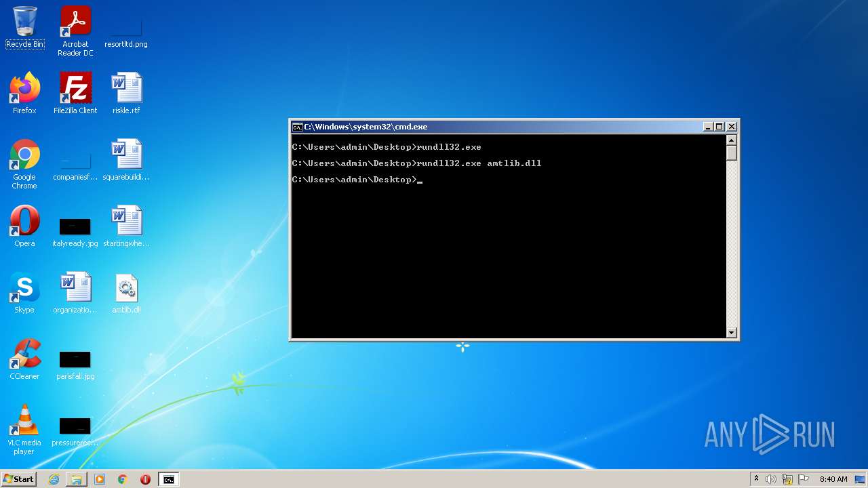Click the current empty prompt line
Image resolution: width=868 pixels, height=488 pixels.
click(x=357, y=180)
